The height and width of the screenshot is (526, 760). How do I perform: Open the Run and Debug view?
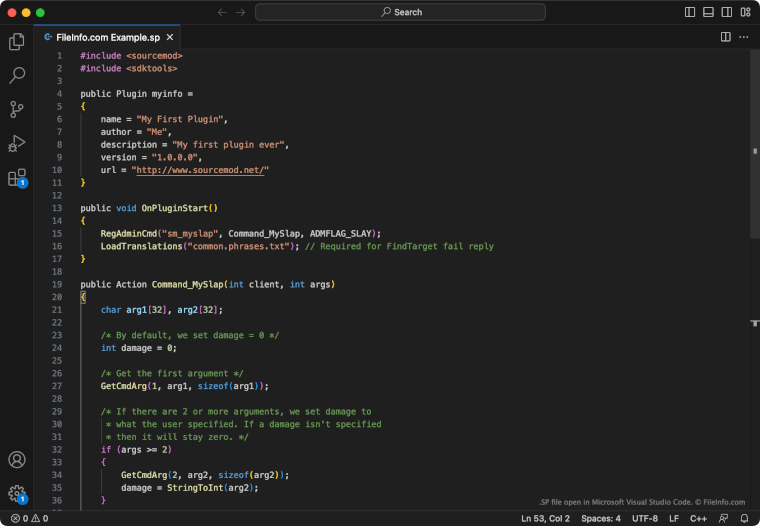pos(17,143)
